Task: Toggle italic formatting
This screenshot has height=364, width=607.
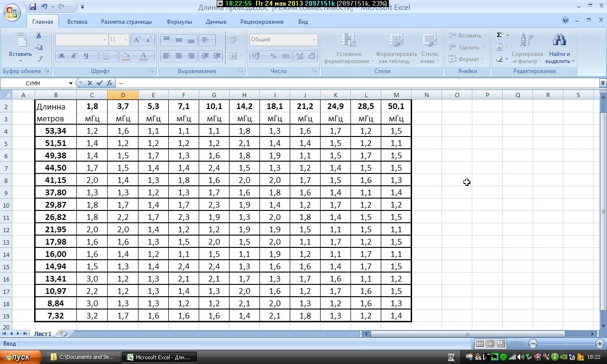Action: [x=74, y=56]
